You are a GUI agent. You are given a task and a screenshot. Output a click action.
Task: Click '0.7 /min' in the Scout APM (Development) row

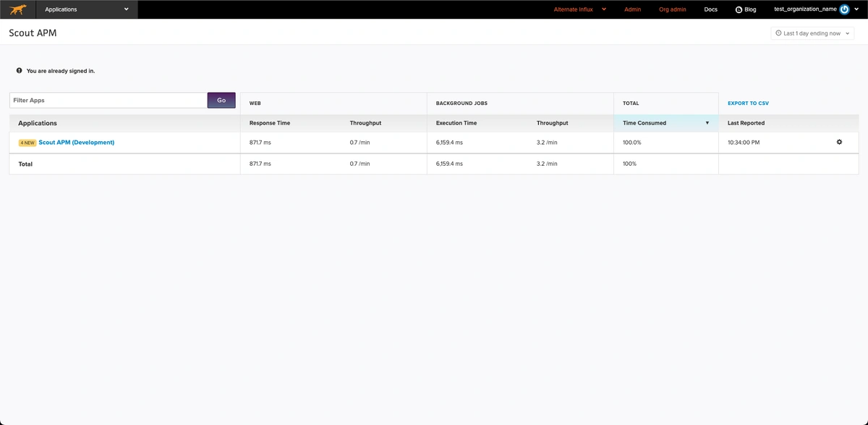pyautogui.click(x=359, y=143)
